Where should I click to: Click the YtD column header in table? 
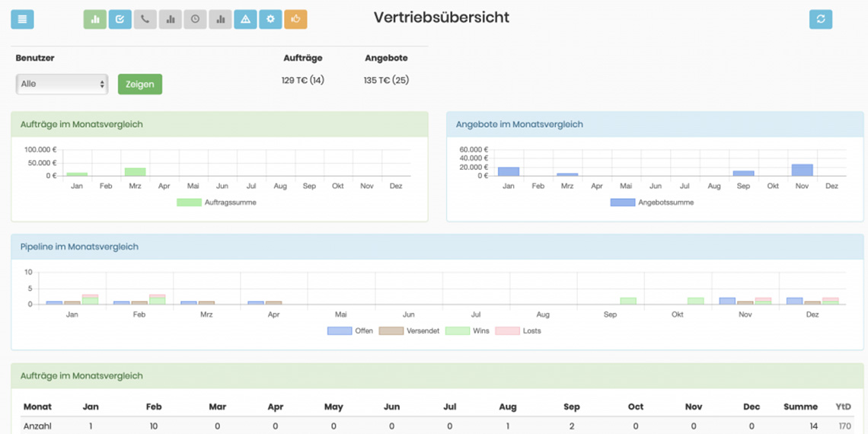pos(844,407)
